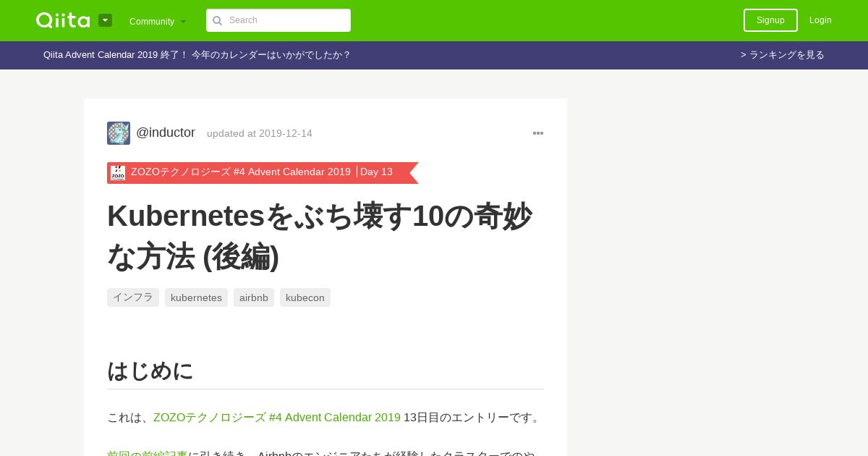Open the Login link

tap(820, 20)
